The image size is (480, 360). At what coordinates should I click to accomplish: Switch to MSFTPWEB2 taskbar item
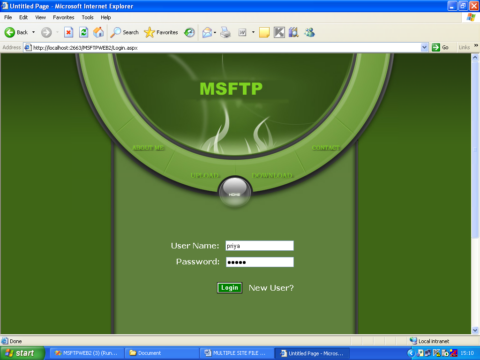pyautogui.click(x=87, y=353)
